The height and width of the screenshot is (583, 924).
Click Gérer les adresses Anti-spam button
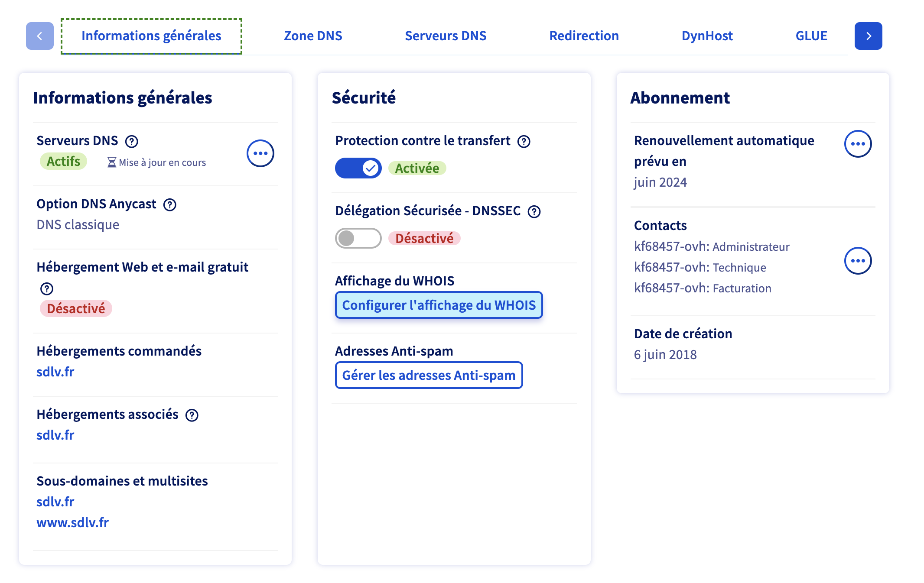[429, 375]
